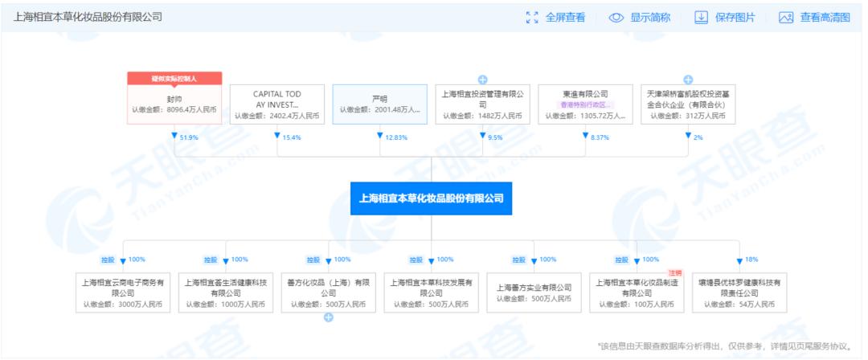The width and height of the screenshot is (868, 360).
Task: Select shareholder node 严明
Action: pyautogui.click(x=379, y=104)
